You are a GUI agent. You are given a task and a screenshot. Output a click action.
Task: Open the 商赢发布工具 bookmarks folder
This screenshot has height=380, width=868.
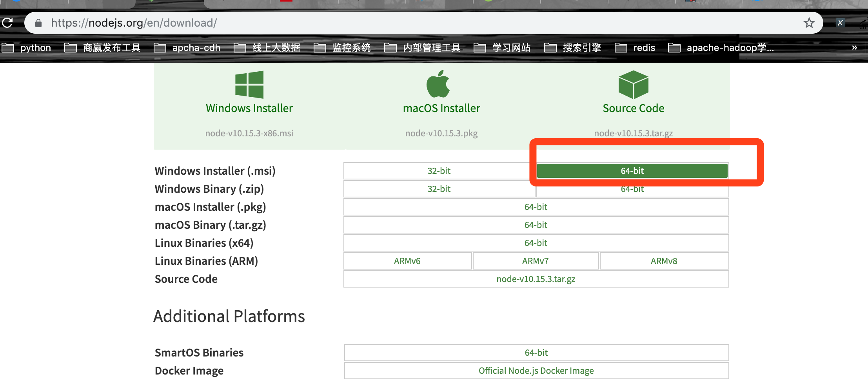point(102,48)
